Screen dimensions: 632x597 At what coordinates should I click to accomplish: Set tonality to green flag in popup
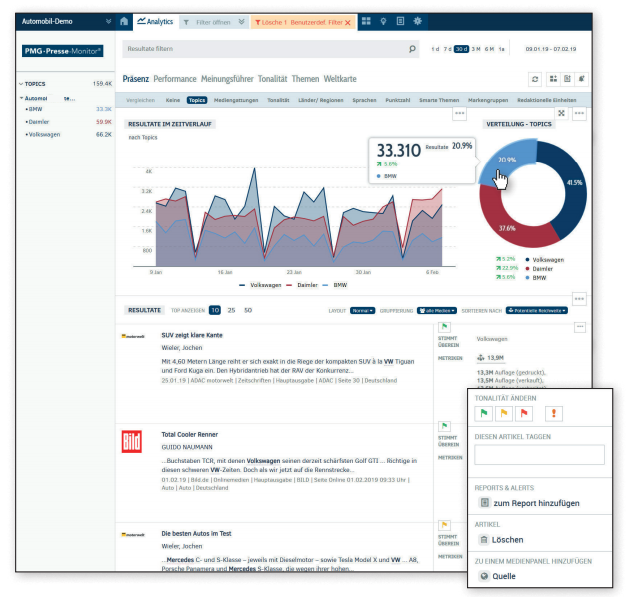(484, 413)
